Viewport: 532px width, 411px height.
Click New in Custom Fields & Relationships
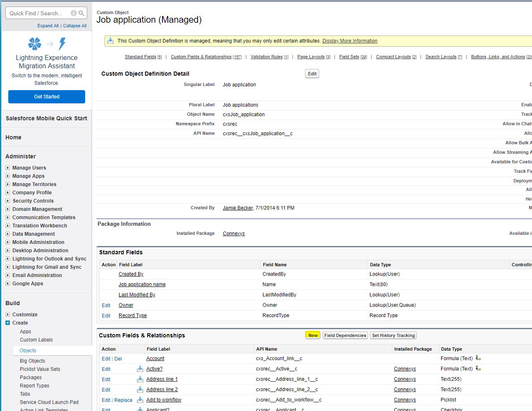[313, 335]
